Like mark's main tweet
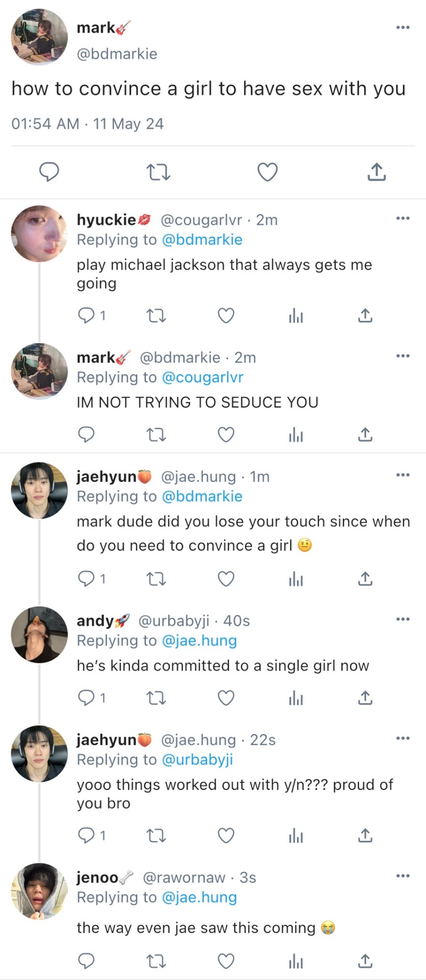The width and height of the screenshot is (426, 980). [267, 172]
